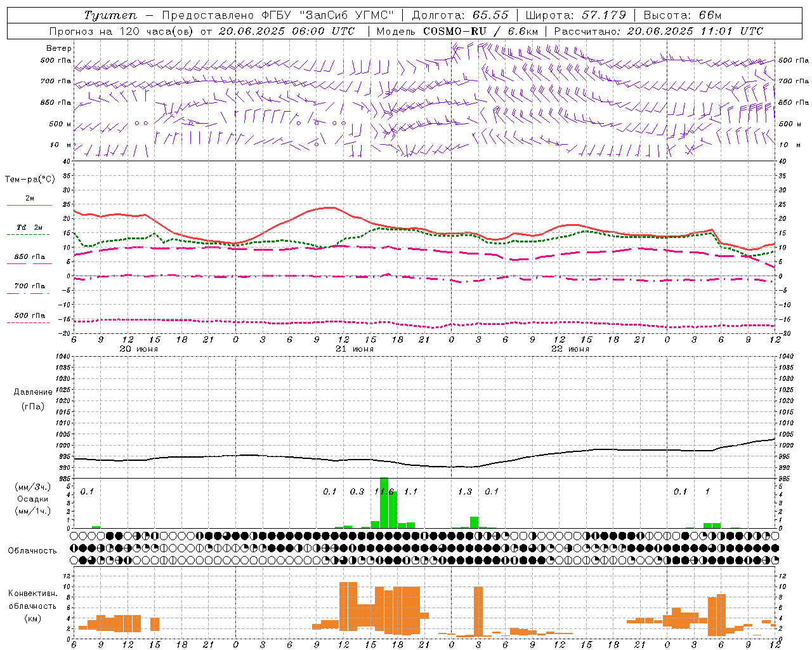The width and height of the screenshot is (812, 650).
Task: Click the "Tyumen" station title
Action: click(x=110, y=15)
